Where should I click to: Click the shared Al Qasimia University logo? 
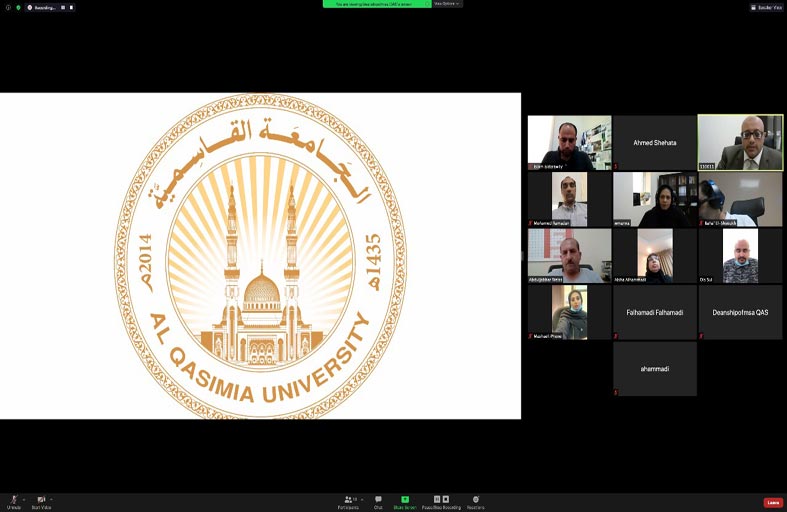pos(260,256)
